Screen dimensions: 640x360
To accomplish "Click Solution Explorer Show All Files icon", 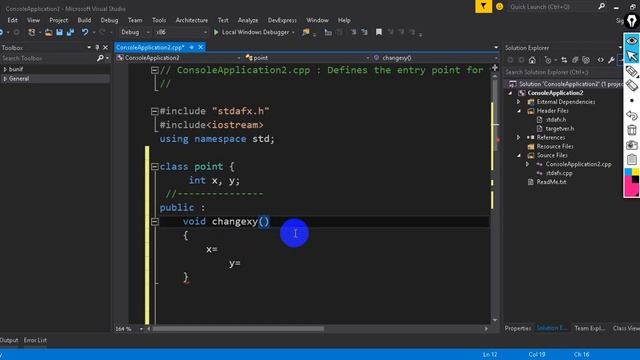I will pyautogui.click(x=586, y=60).
